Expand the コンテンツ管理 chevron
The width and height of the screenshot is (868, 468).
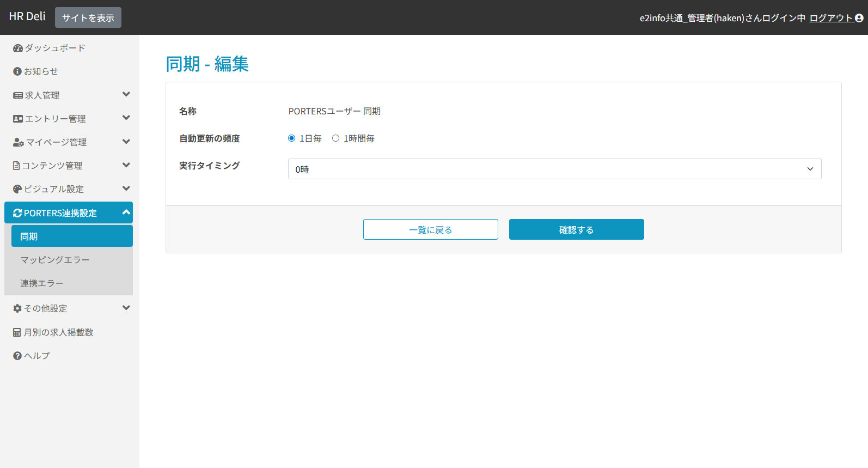(x=126, y=165)
